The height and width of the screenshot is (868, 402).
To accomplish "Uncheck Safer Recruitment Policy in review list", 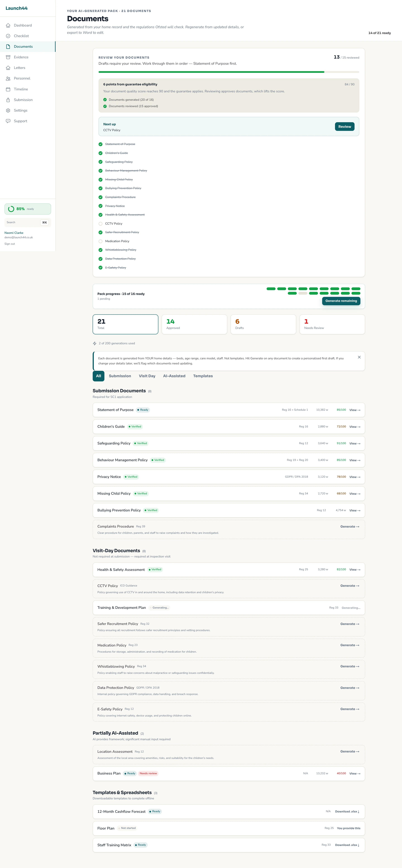I will [100, 233].
